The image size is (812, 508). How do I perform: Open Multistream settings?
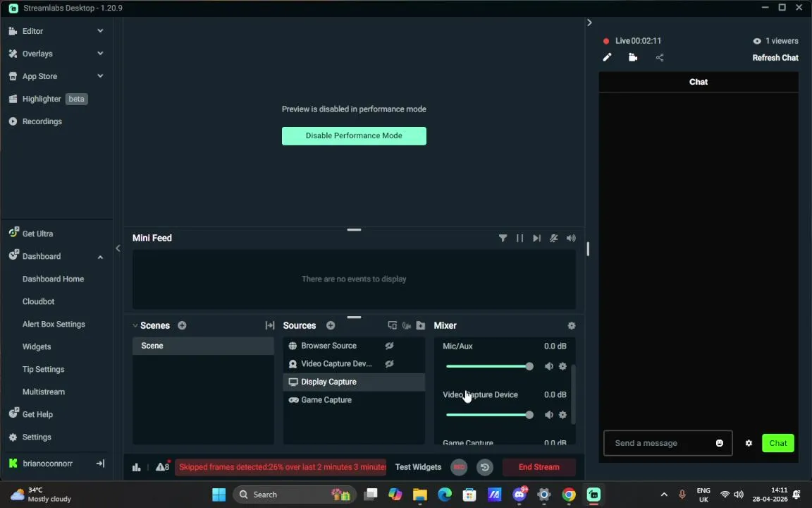click(44, 392)
